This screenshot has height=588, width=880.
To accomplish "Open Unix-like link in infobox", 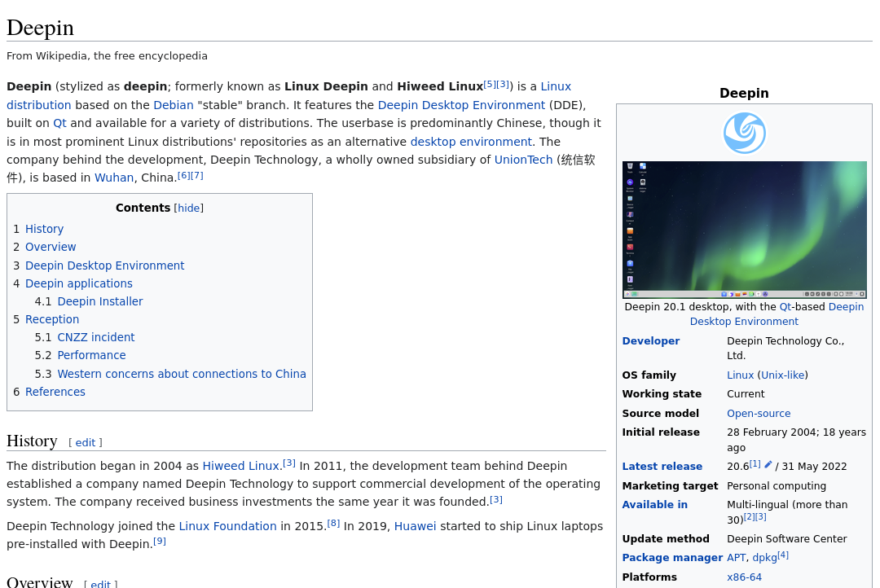I will (x=782, y=375).
